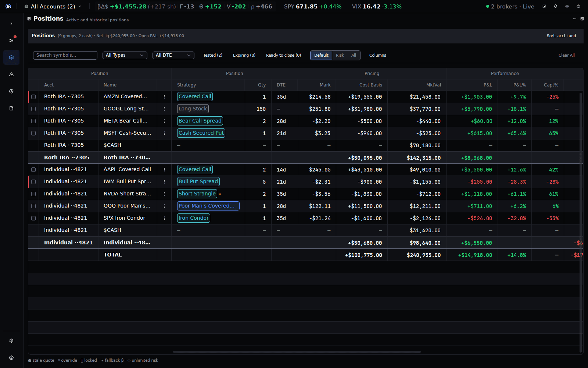
Task: Filter by Expiring (0) positions
Action: (x=244, y=55)
